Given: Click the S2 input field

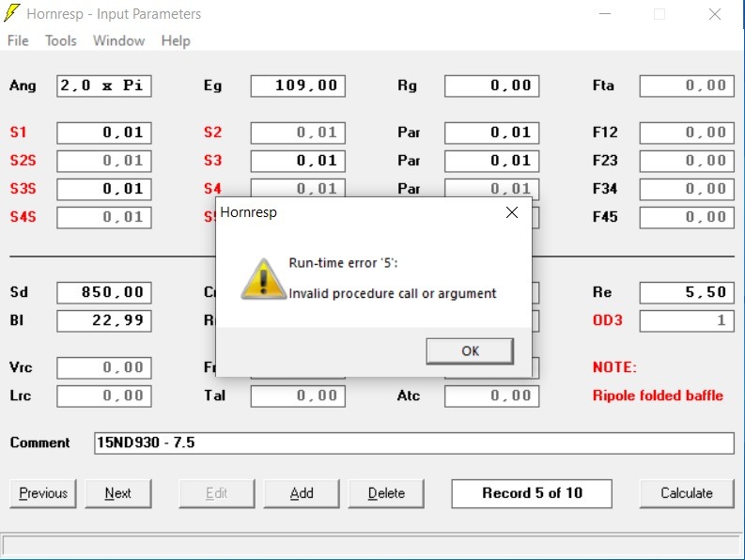Looking at the screenshot, I should coord(298,132).
